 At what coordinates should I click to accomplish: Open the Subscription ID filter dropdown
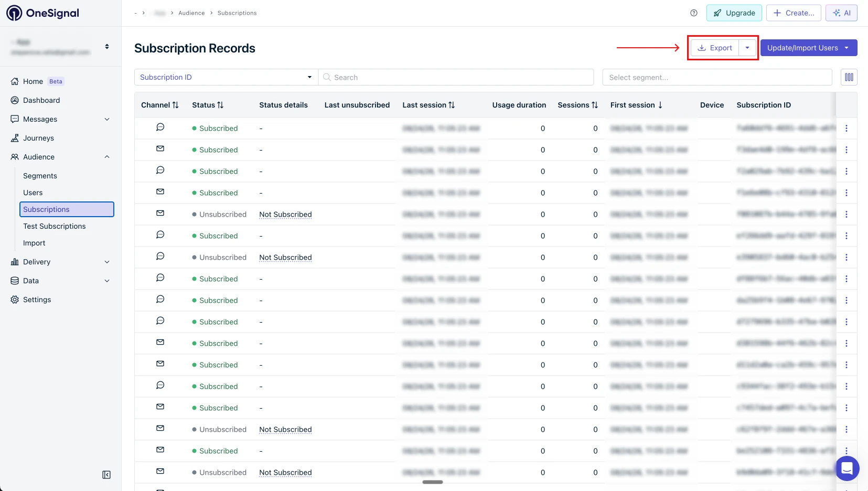click(x=226, y=77)
